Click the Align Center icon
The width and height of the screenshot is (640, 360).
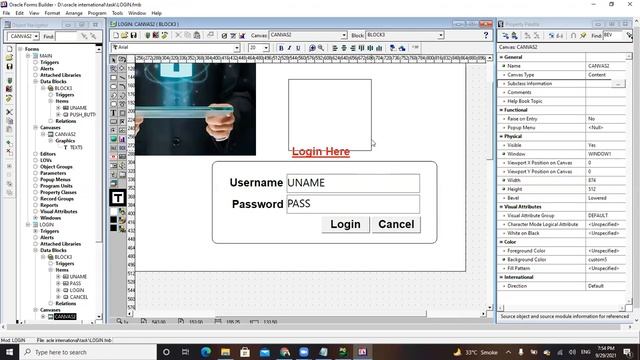344,48
